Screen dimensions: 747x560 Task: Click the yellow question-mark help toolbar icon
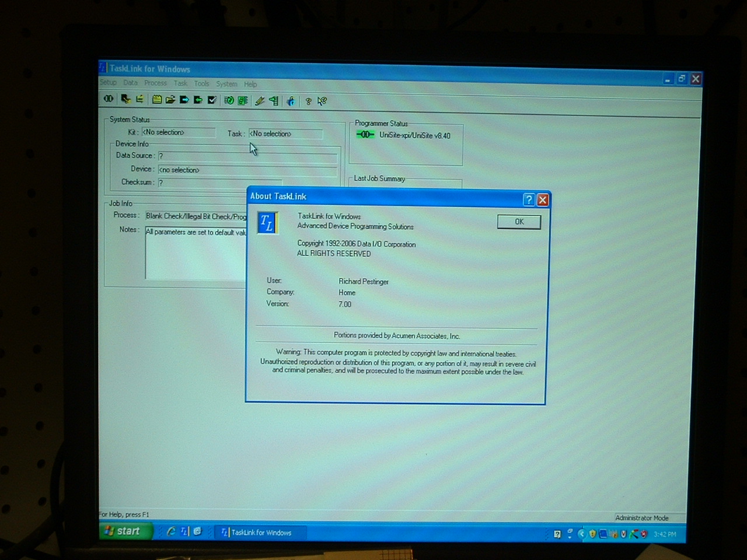coord(309,101)
